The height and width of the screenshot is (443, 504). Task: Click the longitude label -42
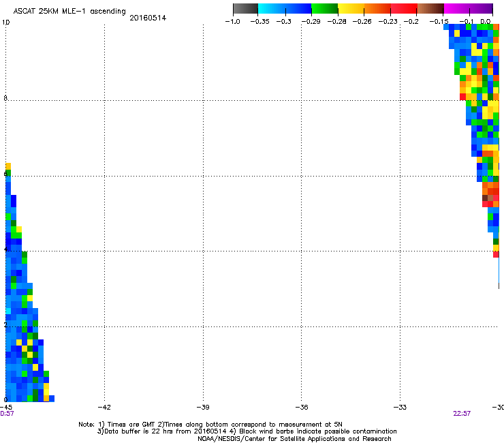104,408
